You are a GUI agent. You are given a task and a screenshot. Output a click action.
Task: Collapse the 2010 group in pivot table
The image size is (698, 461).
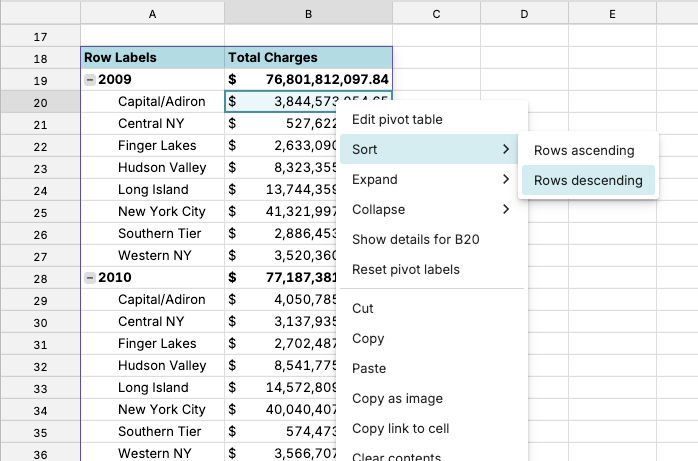[89, 278]
